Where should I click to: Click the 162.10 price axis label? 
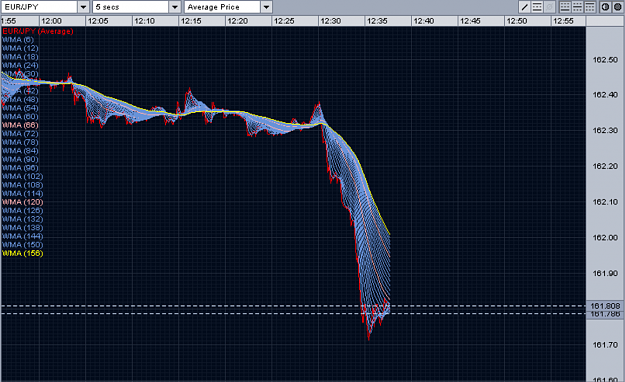click(x=605, y=202)
